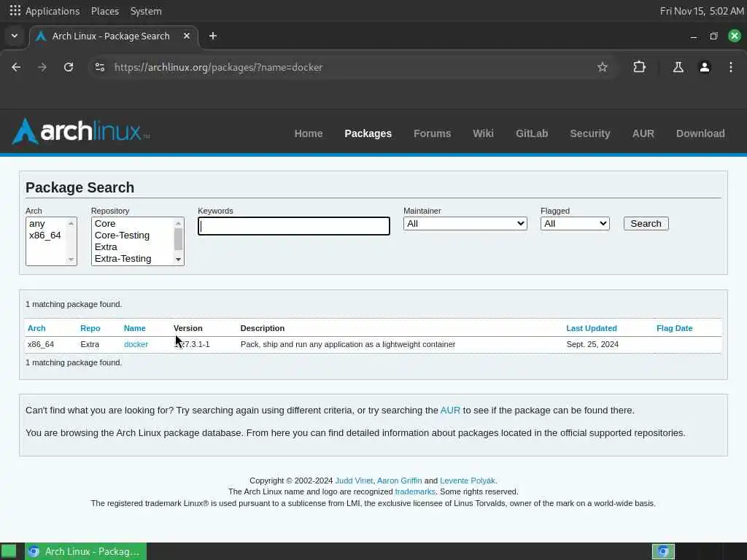Click the AUR link in help text
747x560 pixels.
450,411
